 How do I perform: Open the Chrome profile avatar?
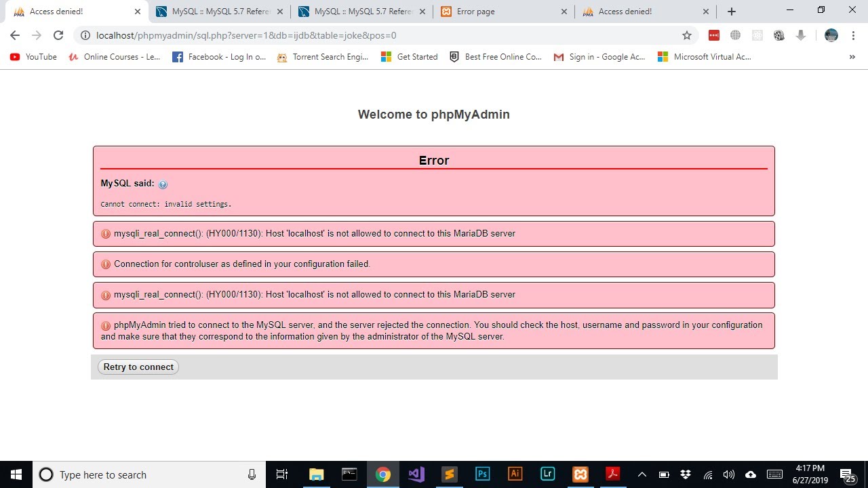coord(831,35)
